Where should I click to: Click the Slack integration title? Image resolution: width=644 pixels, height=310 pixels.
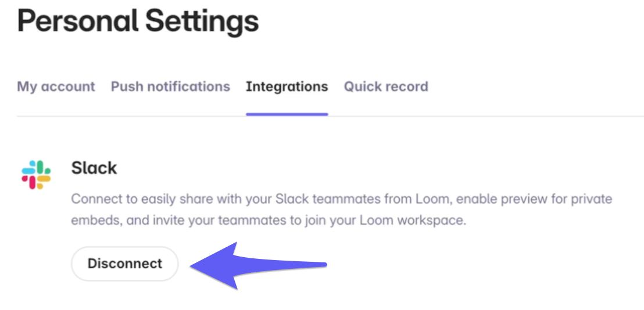click(94, 168)
